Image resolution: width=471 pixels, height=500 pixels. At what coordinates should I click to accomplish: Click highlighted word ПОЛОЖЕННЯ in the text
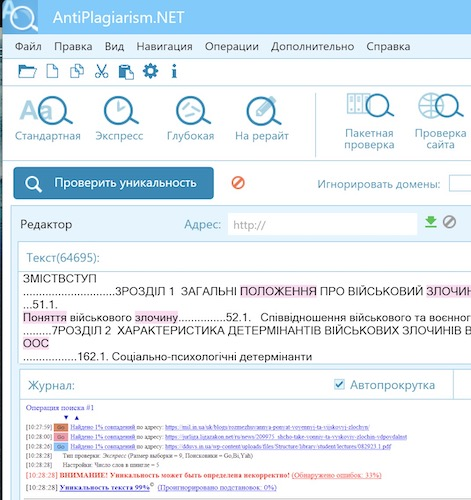coord(278,291)
